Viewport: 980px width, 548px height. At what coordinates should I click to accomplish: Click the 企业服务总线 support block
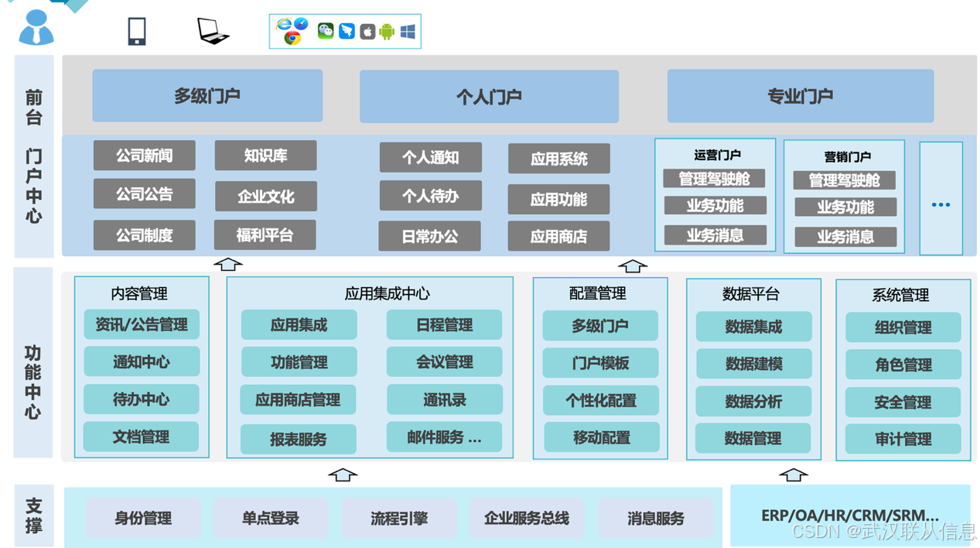526,518
